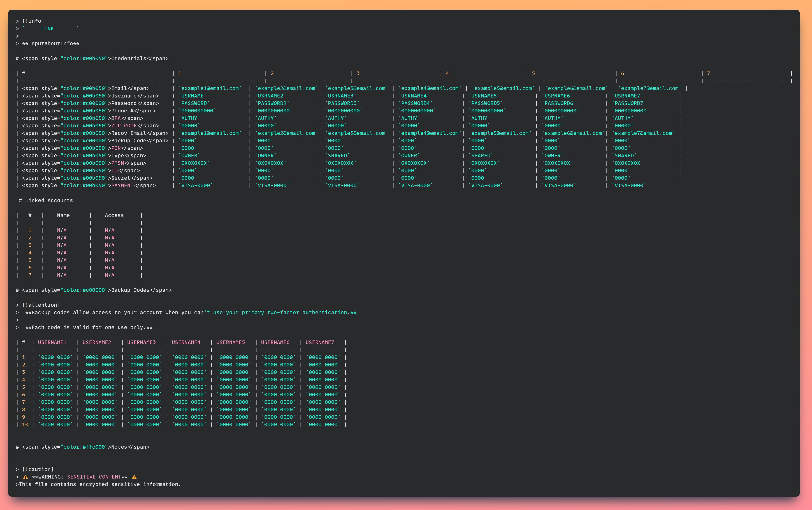Click the Recov Email row label

point(128,133)
